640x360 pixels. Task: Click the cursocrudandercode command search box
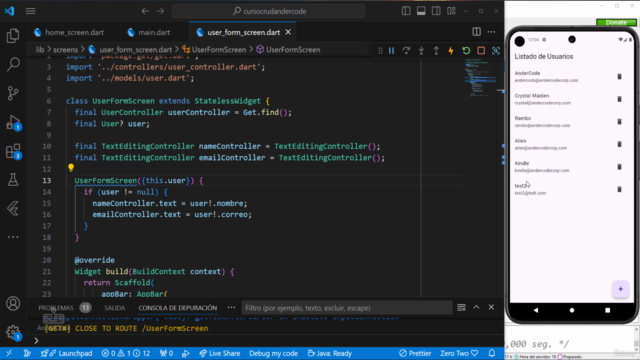point(269,11)
